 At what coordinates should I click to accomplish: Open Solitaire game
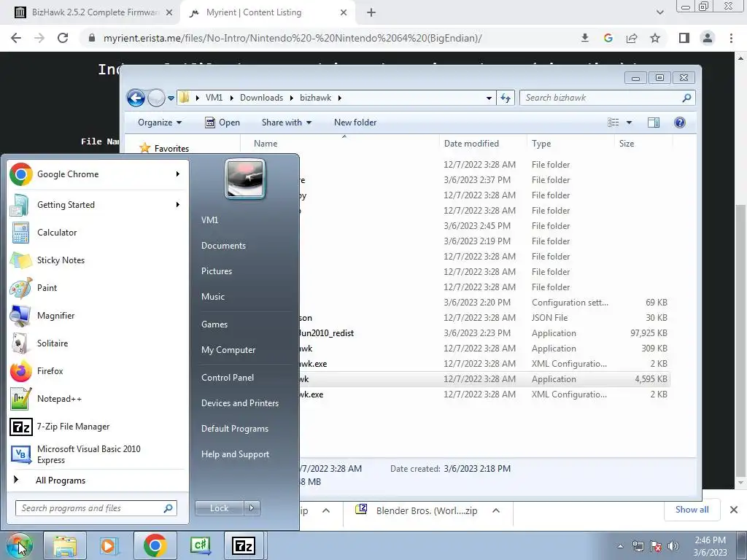point(96,343)
